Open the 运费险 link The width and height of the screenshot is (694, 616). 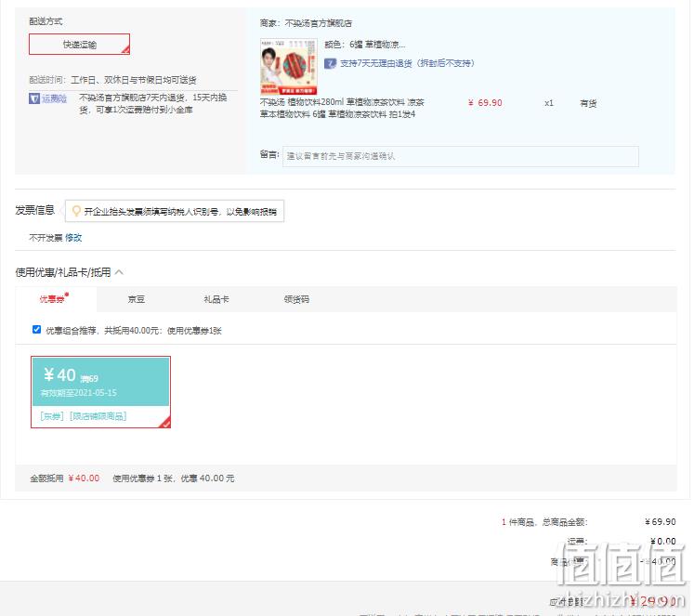tap(54, 98)
